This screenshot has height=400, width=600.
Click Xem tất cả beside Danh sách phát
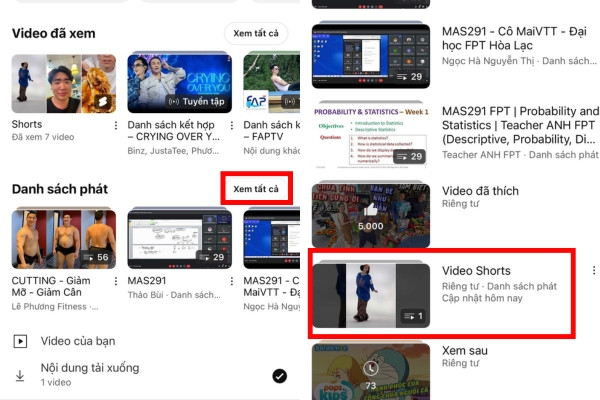tap(256, 189)
